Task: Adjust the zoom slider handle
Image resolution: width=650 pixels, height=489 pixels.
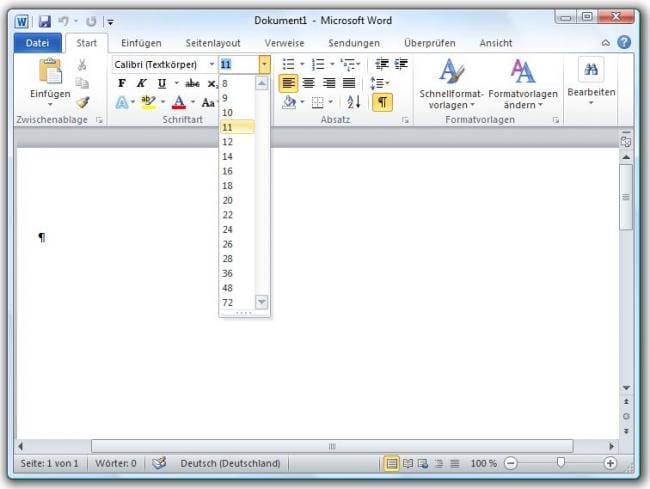Action: click(560, 462)
